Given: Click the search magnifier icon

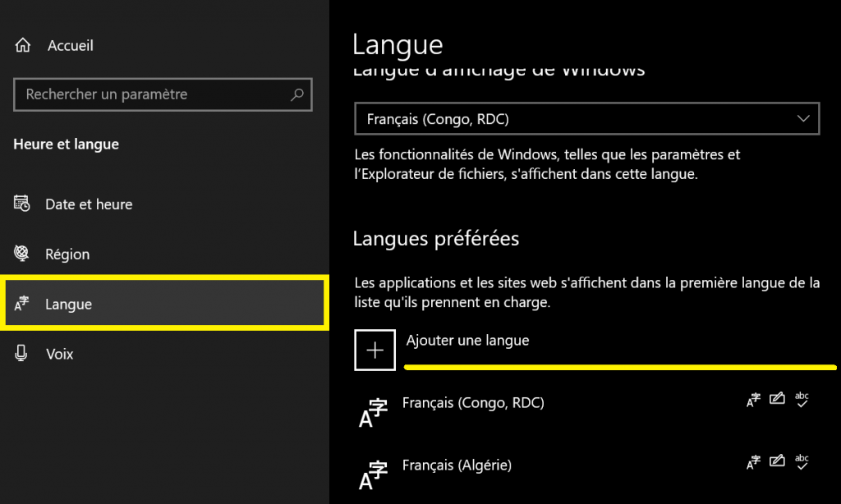Looking at the screenshot, I should point(297,95).
